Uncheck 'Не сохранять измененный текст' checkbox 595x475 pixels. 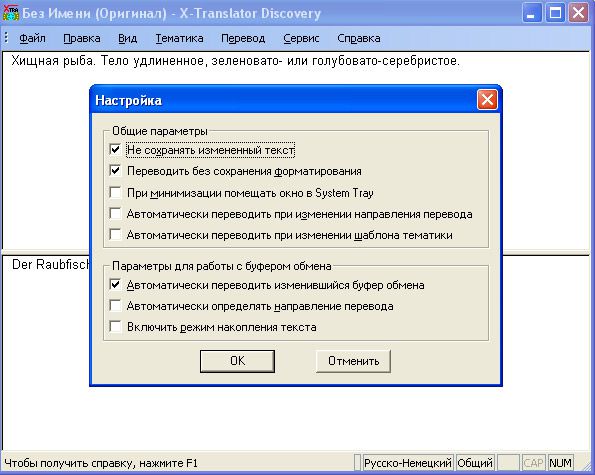pyautogui.click(x=115, y=149)
